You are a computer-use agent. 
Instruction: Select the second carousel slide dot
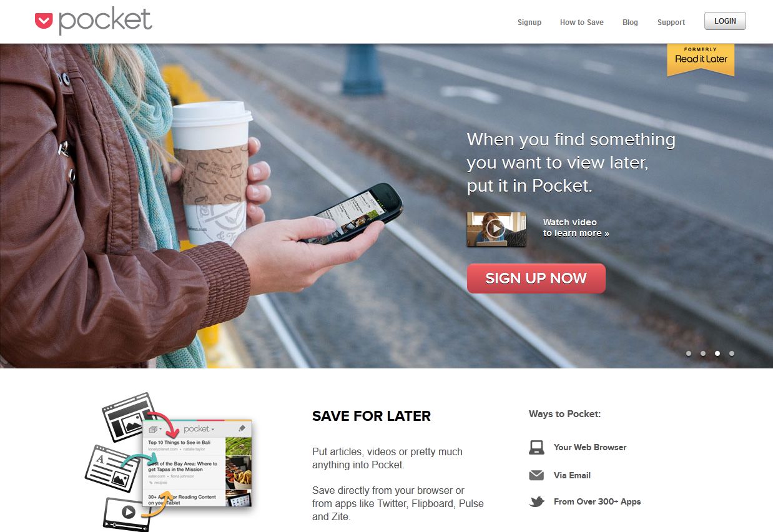(x=703, y=353)
